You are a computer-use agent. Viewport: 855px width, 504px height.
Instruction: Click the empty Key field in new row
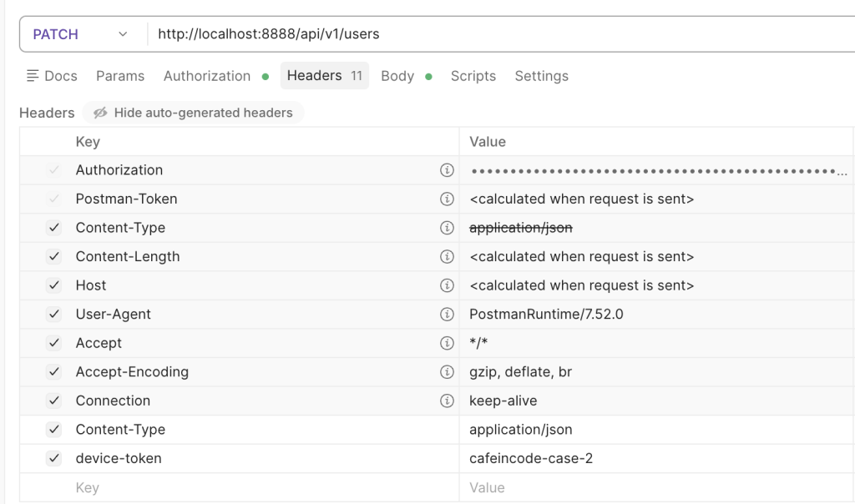[x=250, y=487]
